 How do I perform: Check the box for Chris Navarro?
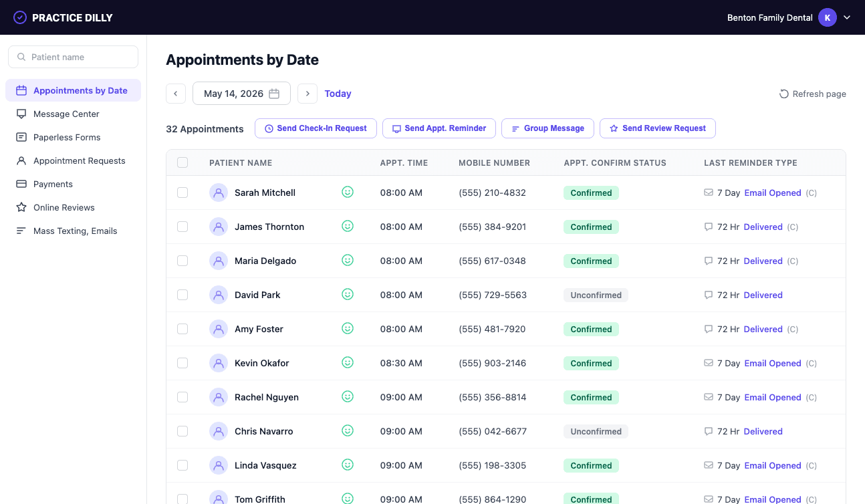(182, 431)
